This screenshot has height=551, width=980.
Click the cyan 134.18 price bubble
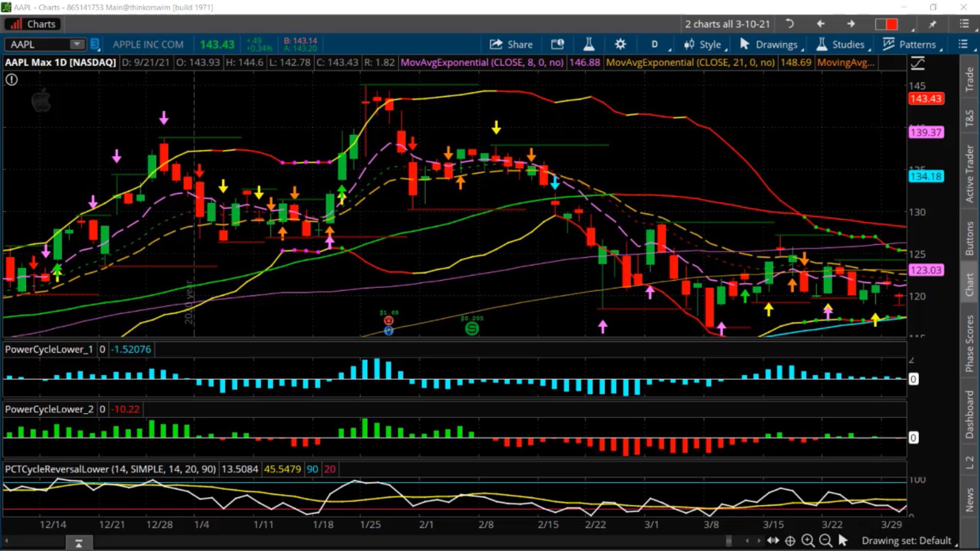point(926,177)
